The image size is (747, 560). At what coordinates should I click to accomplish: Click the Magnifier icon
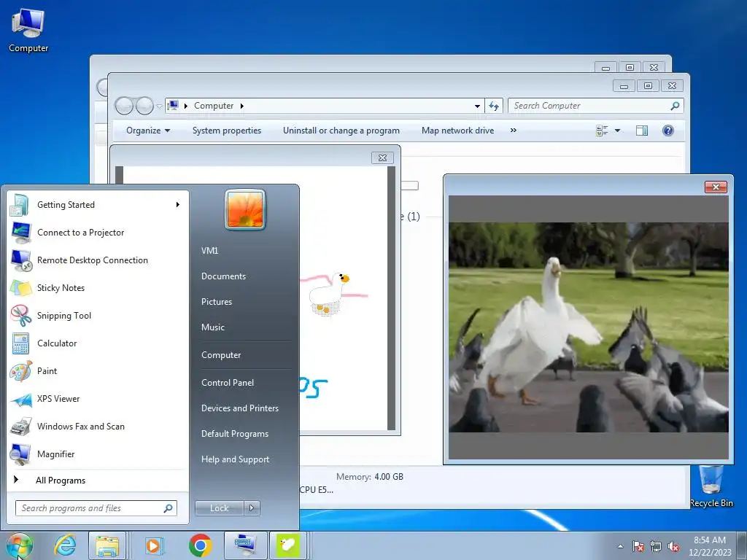(x=20, y=454)
